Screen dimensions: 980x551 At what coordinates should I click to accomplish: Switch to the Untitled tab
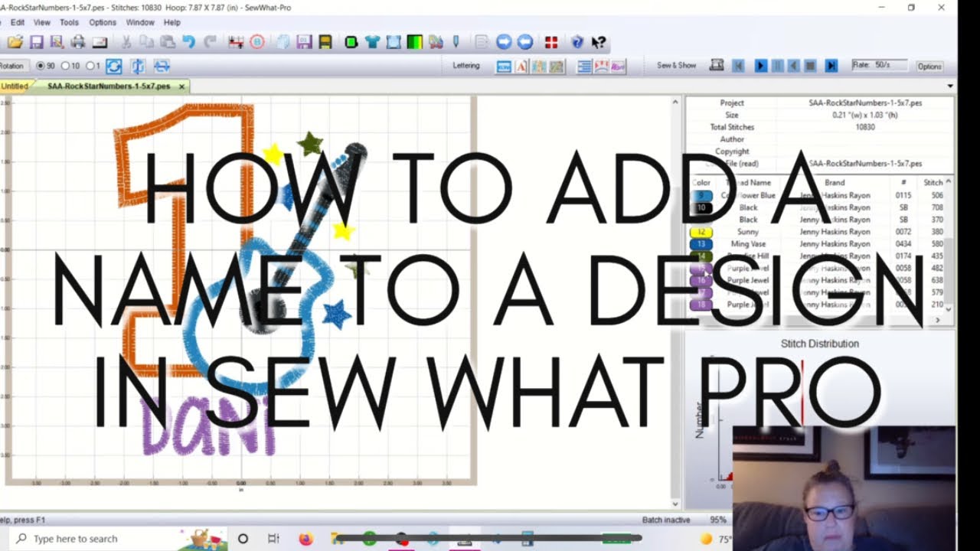(14, 86)
